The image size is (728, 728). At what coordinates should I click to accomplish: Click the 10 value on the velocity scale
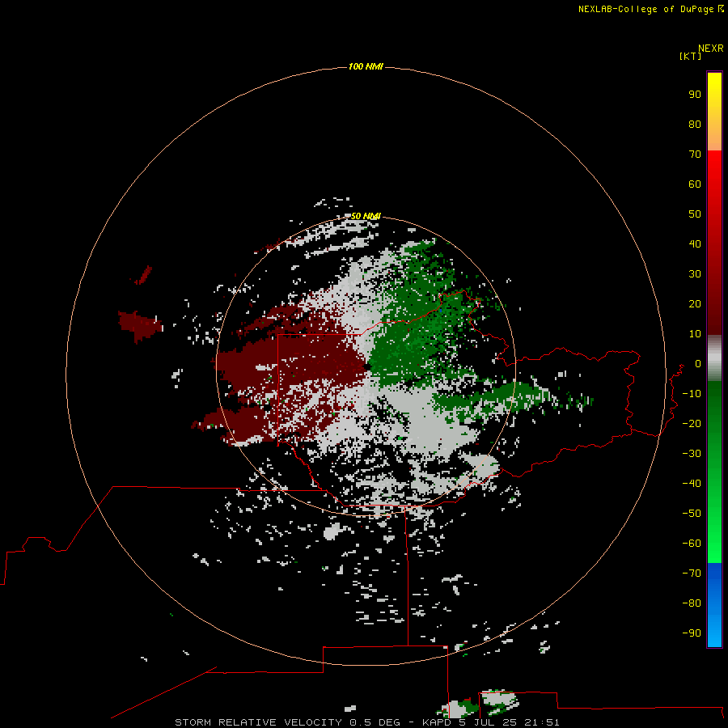695,334
